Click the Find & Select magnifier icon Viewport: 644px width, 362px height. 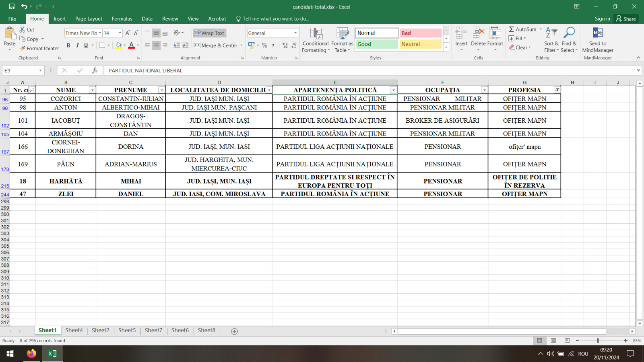click(x=569, y=33)
